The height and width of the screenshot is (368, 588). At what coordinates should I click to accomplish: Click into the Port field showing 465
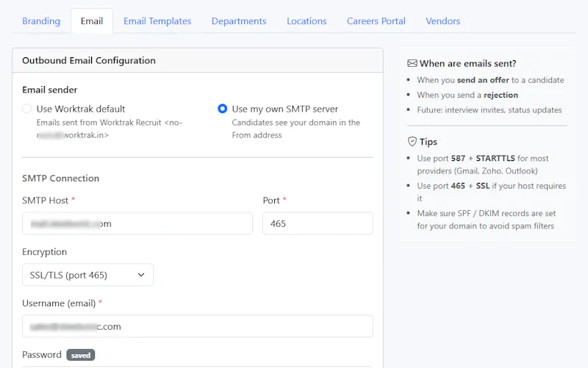click(x=318, y=224)
